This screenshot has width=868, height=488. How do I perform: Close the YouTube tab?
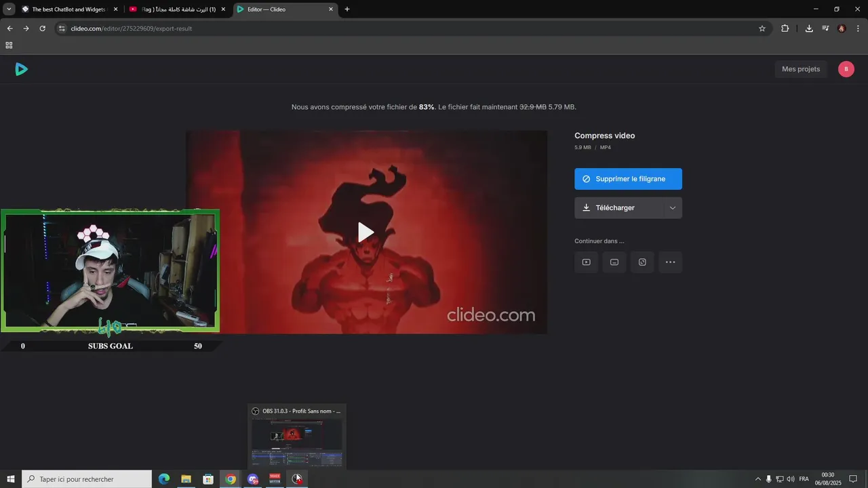223,9
